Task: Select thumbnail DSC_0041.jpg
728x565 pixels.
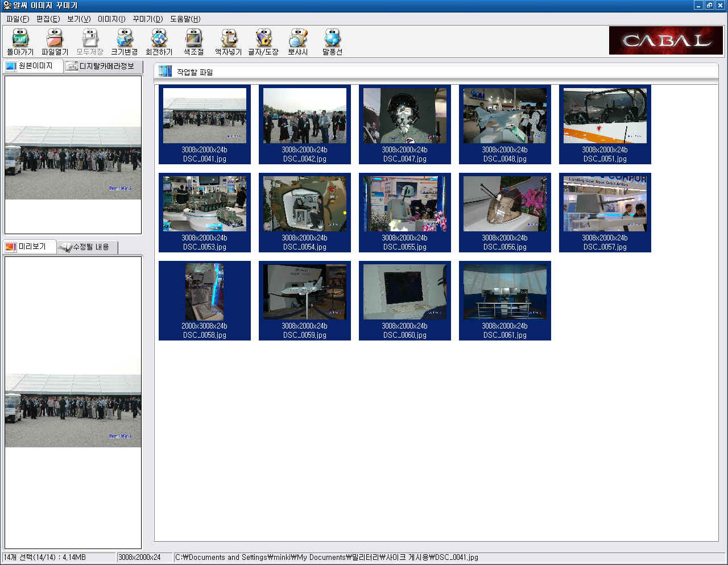Action: point(205,124)
